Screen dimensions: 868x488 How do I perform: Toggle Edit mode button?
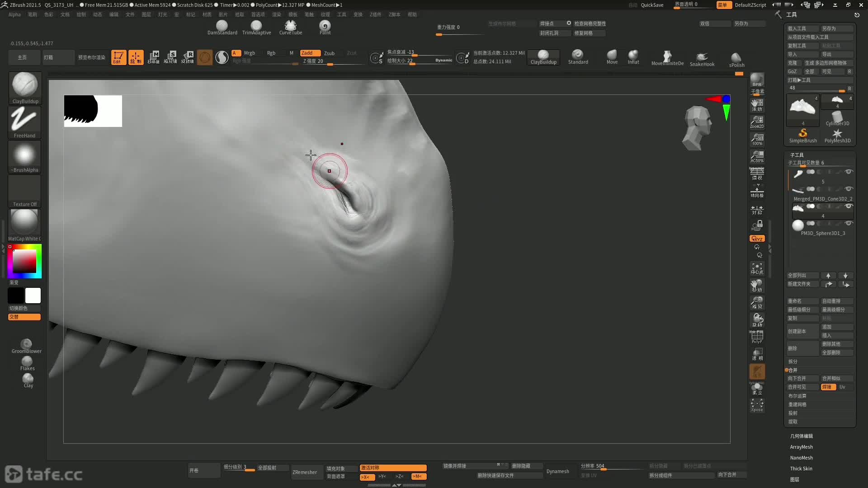118,57
